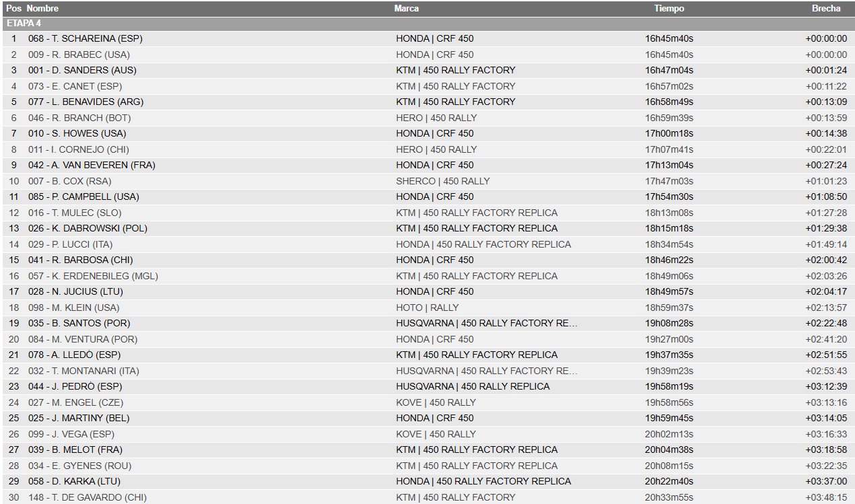Click gap value +03:14:05
The height and width of the screenshot is (504, 855).
pyautogui.click(x=826, y=418)
